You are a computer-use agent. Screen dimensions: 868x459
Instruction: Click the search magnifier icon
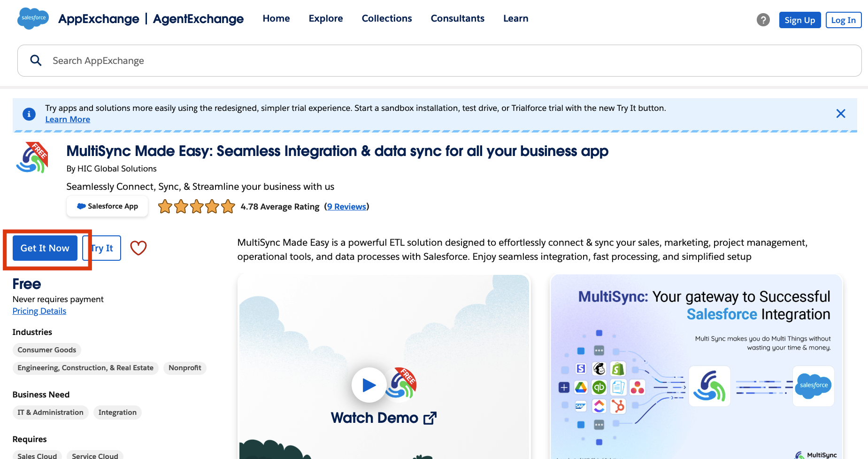36,61
